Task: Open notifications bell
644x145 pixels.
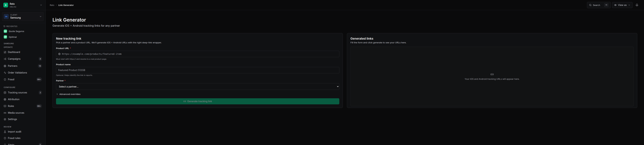Action: pyautogui.click(x=637, y=5)
